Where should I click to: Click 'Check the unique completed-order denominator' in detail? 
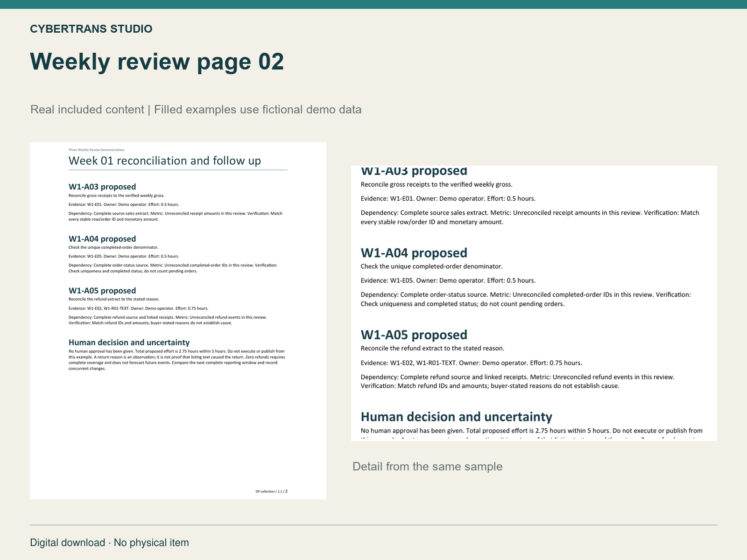click(432, 266)
